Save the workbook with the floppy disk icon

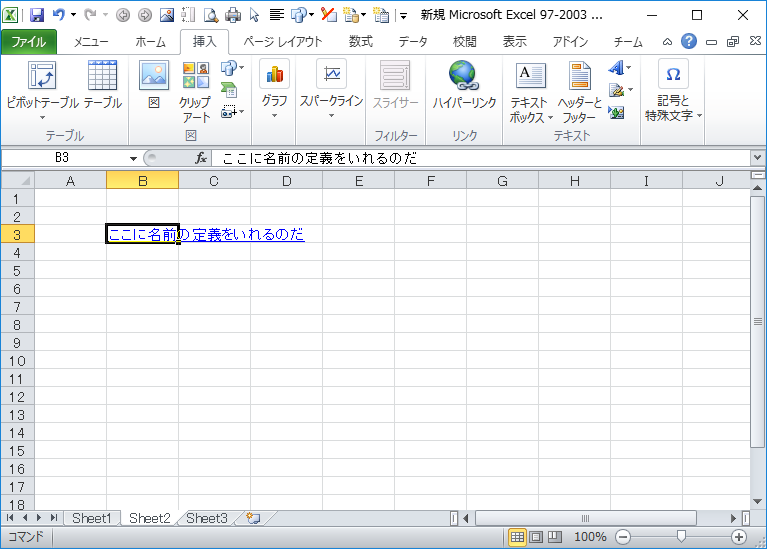[x=37, y=15]
